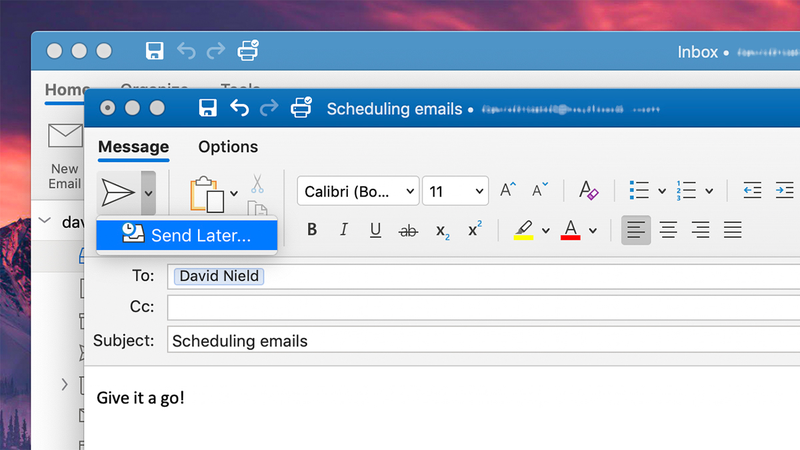The image size is (800, 450).
Task: Open the Paste clipboard icon
Action: [207, 194]
